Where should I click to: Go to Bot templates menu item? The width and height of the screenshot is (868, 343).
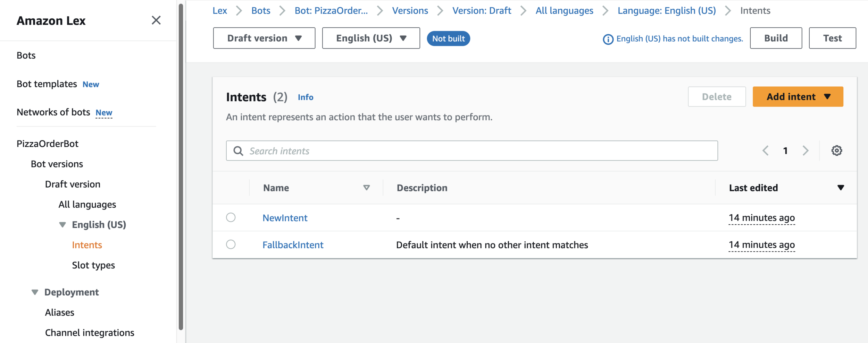tap(47, 84)
